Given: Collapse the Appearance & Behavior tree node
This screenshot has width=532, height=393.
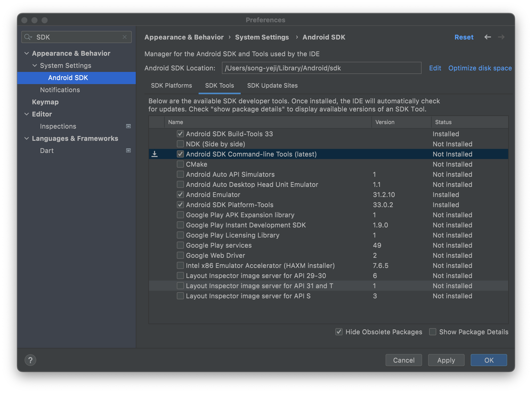Looking at the screenshot, I should pos(27,53).
